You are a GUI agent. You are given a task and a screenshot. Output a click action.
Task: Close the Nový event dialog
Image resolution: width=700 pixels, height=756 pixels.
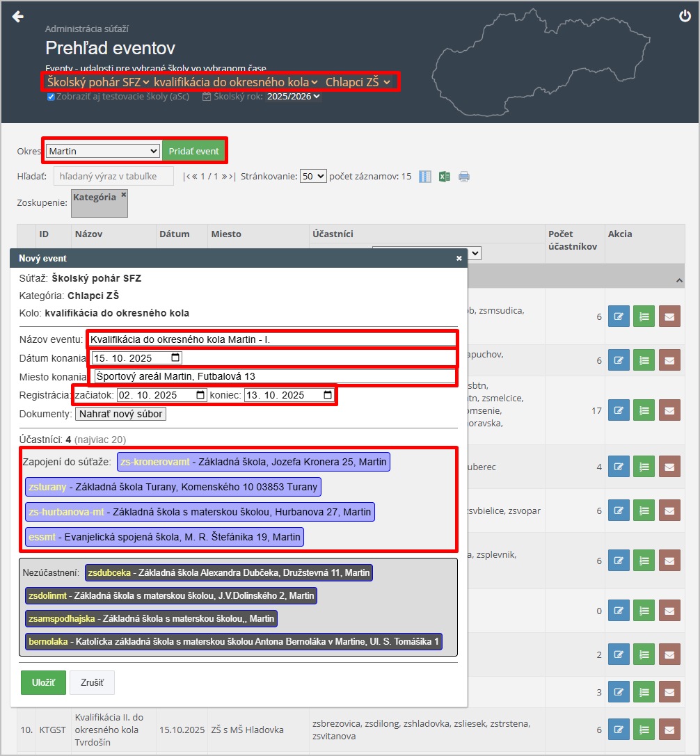click(459, 258)
